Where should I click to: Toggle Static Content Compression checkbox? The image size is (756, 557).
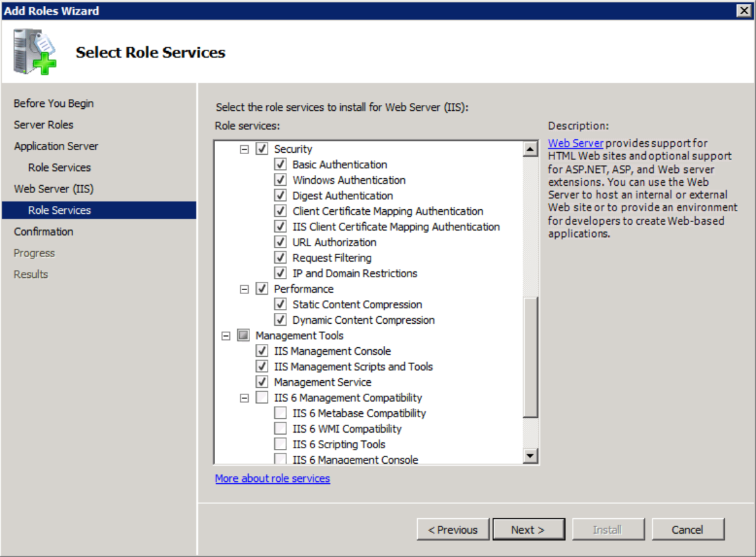click(x=280, y=304)
